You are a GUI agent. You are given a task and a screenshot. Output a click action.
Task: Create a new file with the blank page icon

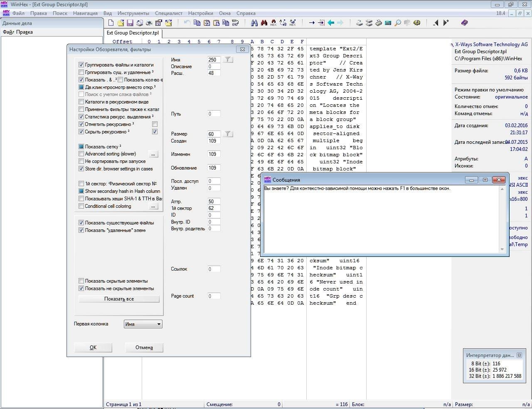111,23
